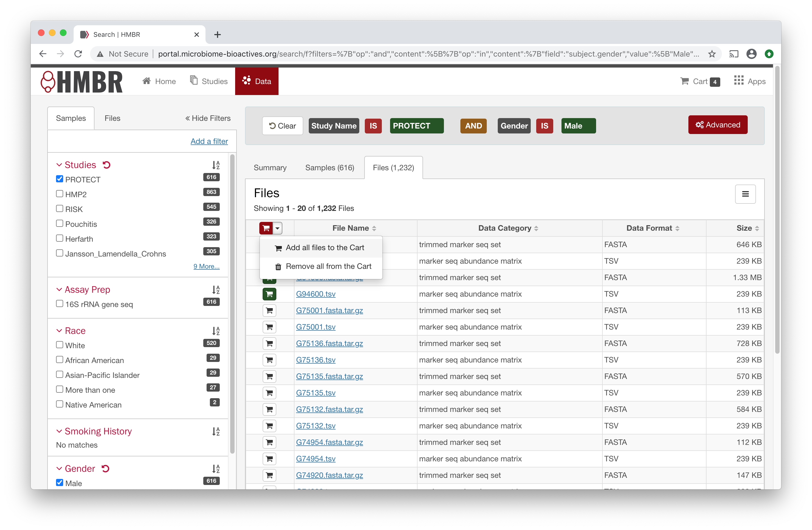Click the HMBR logo
812x530 pixels.
82,81
